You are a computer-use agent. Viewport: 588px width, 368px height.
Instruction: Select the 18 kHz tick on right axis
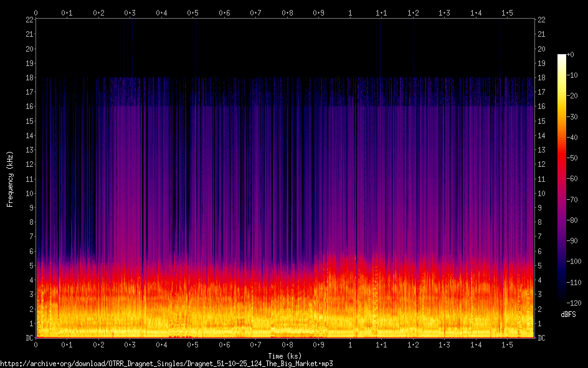coord(542,78)
